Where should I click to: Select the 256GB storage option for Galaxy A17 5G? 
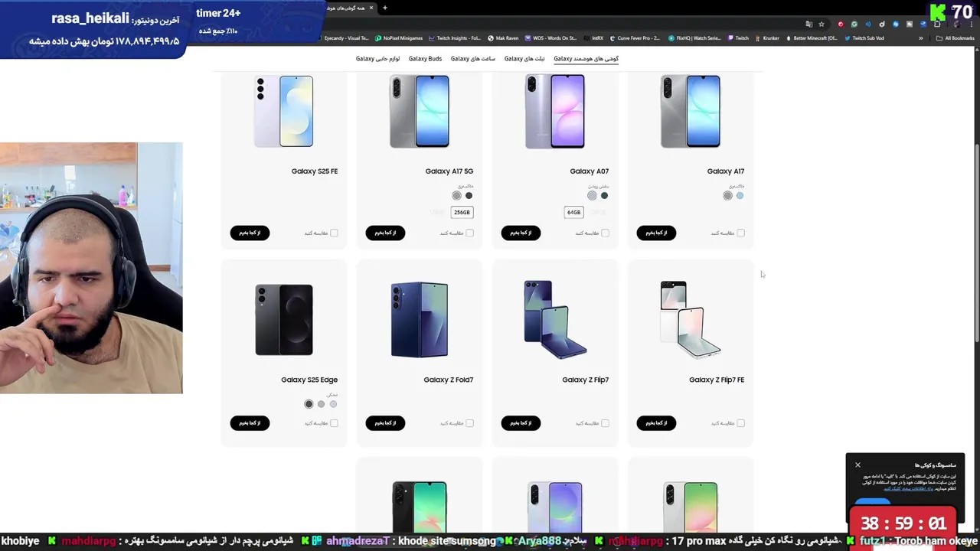click(462, 212)
